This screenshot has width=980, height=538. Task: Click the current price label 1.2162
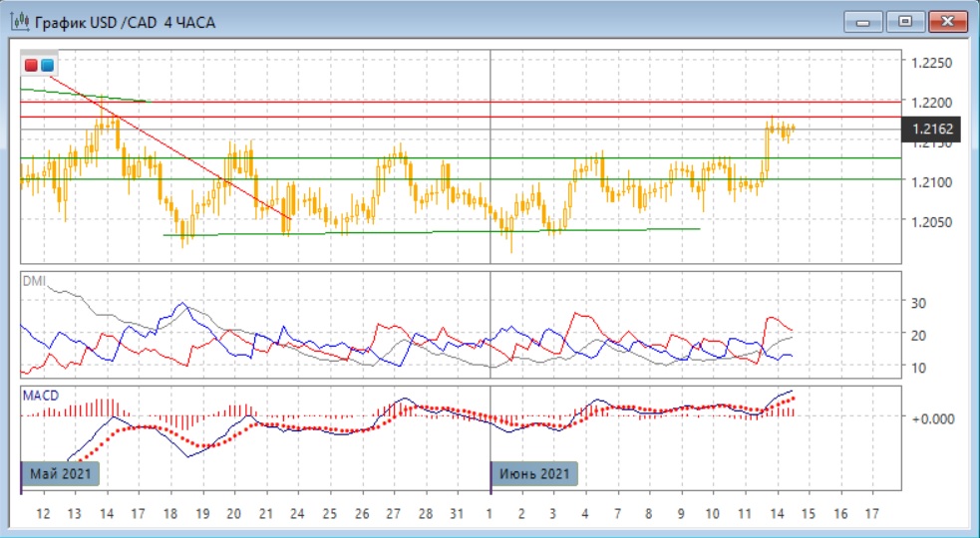(932, 129)
